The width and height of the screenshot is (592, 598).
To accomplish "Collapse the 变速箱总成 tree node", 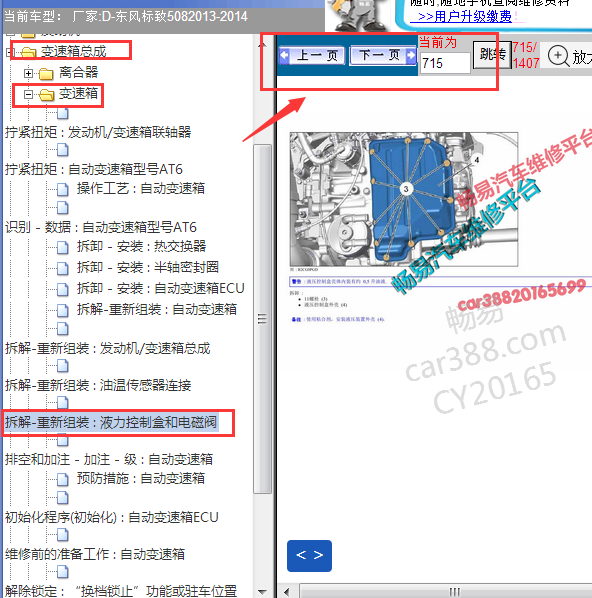I will (x=10, y=52).
